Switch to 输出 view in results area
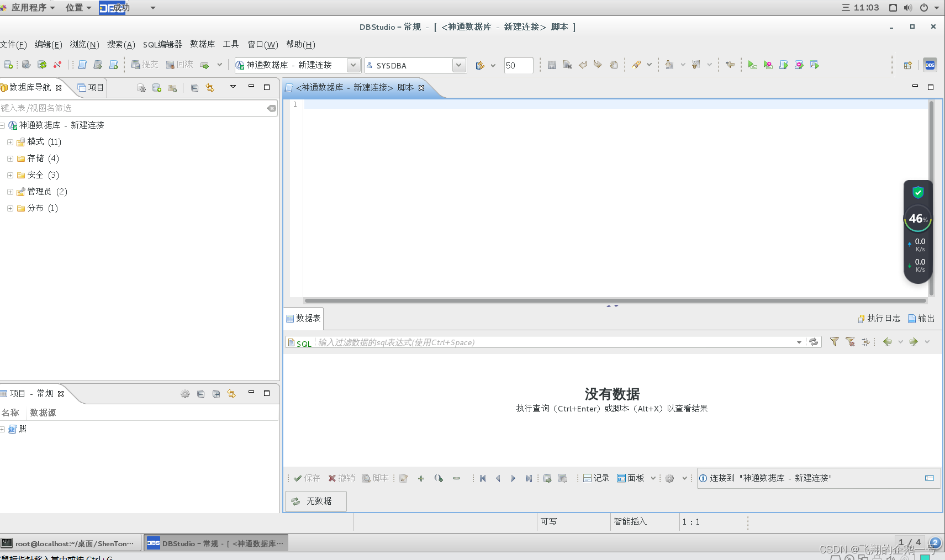945x560 pixels. (921, 318)
